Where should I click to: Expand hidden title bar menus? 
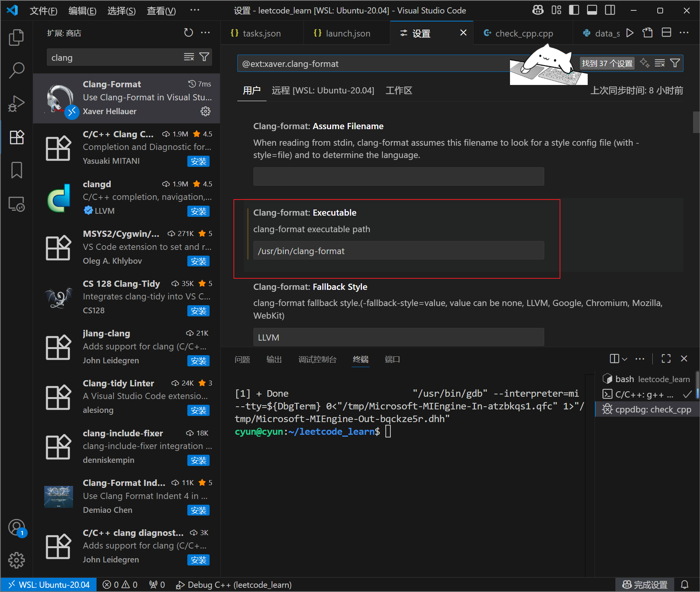pos(195,10)
